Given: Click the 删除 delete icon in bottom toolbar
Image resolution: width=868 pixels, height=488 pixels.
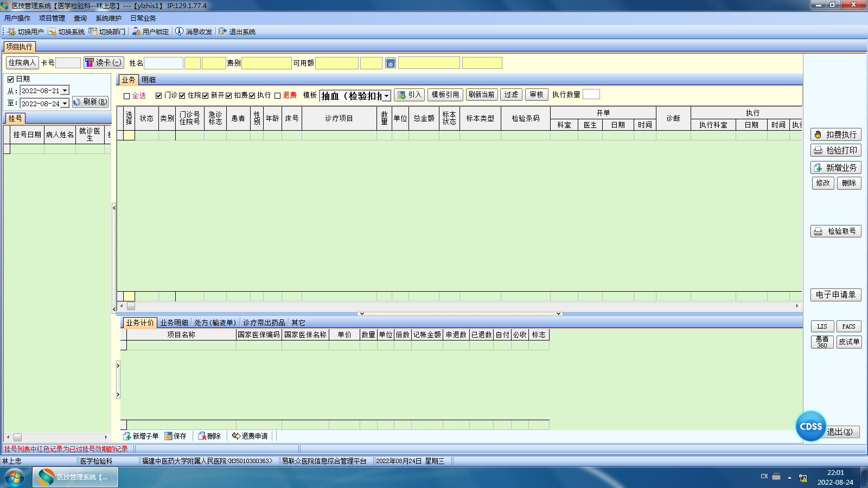Looking at the screenshot, I should 202,436.
